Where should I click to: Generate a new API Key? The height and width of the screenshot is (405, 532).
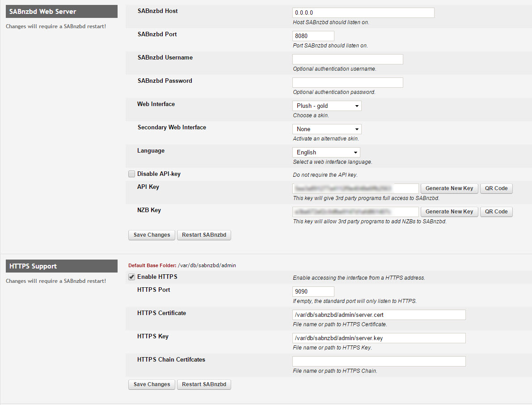click(449, 188)
